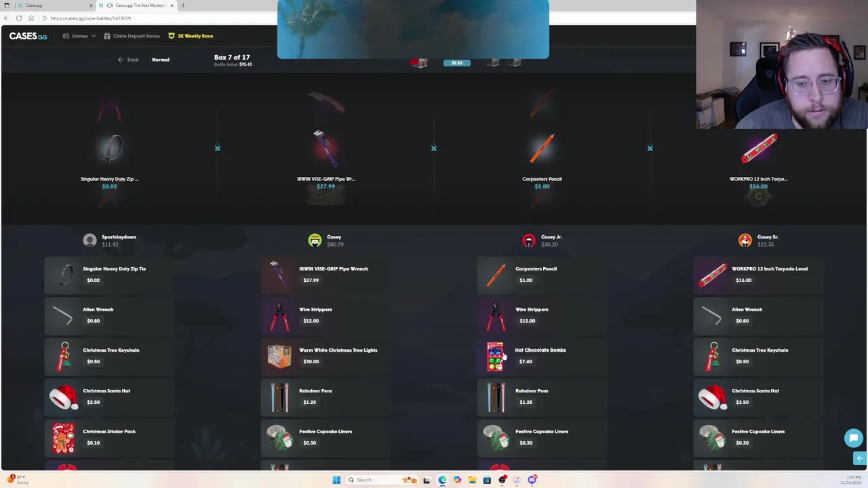868x488 pixels.
Task: Select Casey's Wire Strippers $12.00 card
Action: [325, 315]
